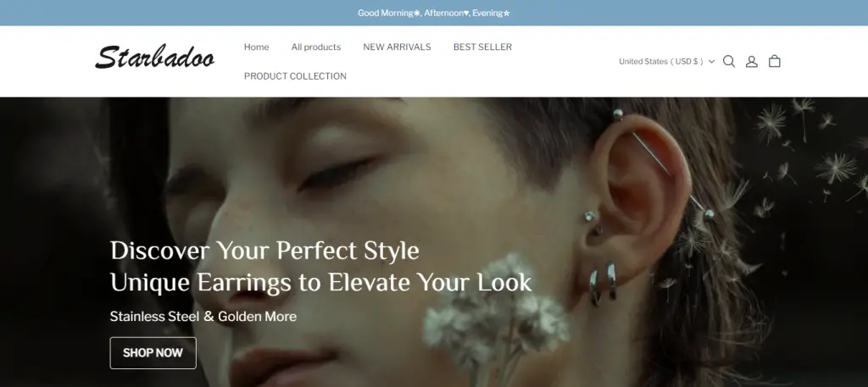Click Stainless Steel & Golden More subheading
The height and width of the screenshot is (387, 868).
[203, 317]
